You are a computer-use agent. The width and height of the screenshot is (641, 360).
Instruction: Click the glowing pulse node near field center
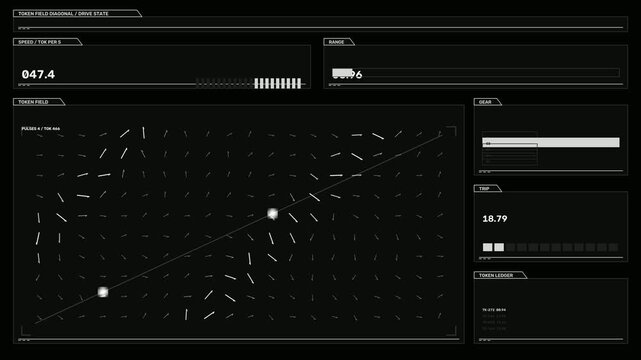tap(273, 213)
